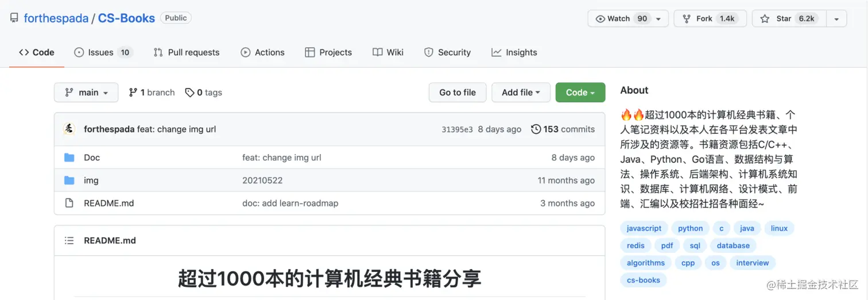The image size is (868, 300).
Task: Open the Wiki tab
Action: pos(388,52)
